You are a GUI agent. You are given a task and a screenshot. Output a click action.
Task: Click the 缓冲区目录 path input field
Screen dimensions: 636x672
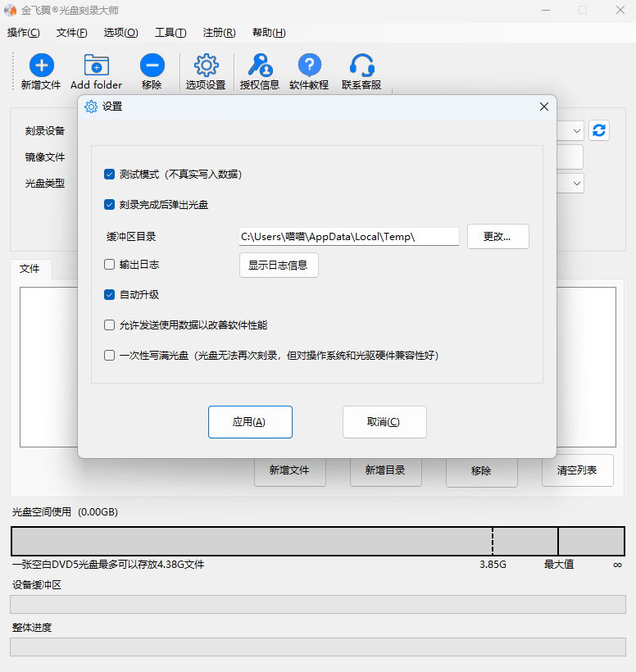tap(348, 237)
